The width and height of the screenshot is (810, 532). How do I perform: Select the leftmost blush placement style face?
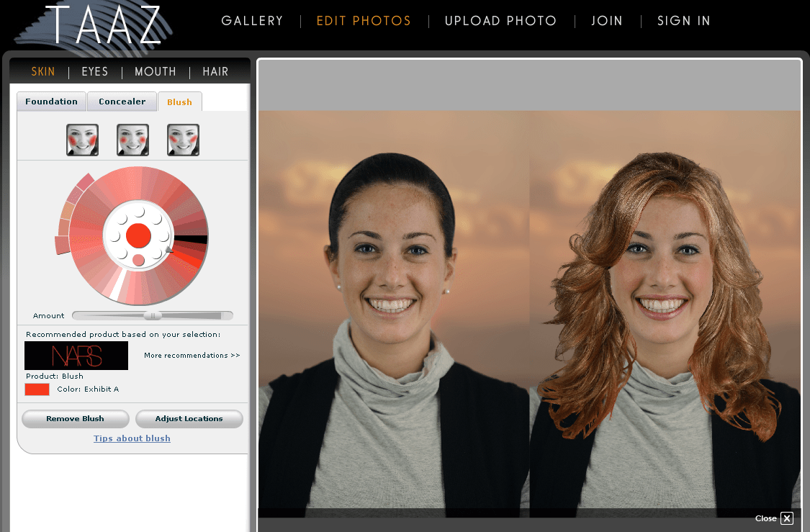tap(82, 140)
